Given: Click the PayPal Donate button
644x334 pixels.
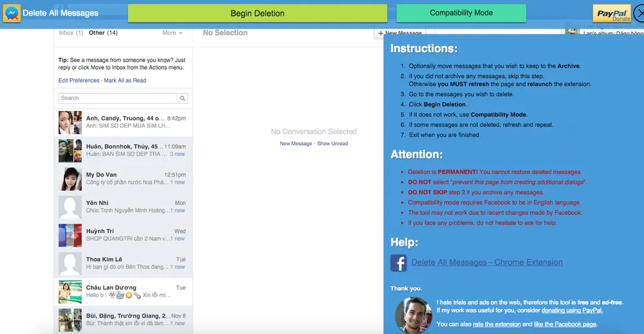Looking at the screenshot, I should 612,14.
